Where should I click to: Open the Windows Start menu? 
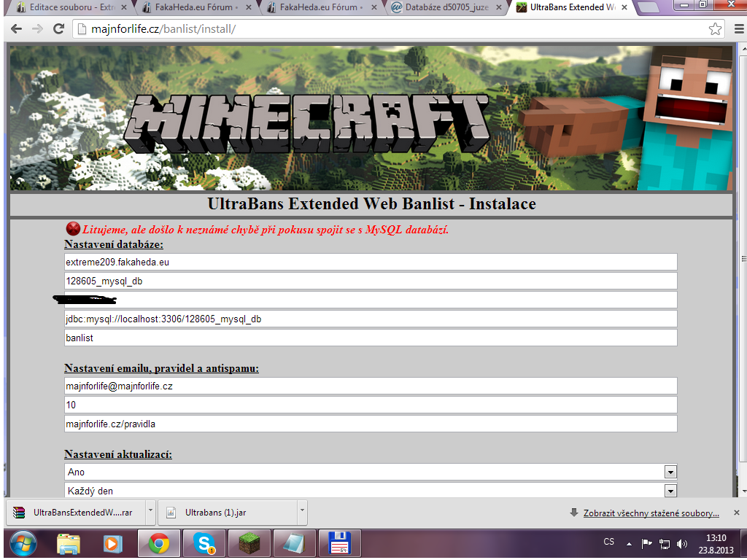coord(22,544)
